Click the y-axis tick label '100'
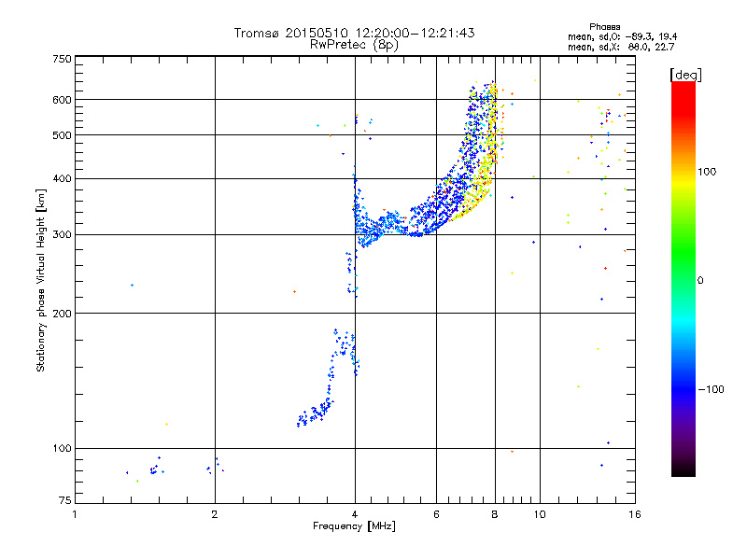The height and width of the screenshot is (560, 747). click(62, 449)
